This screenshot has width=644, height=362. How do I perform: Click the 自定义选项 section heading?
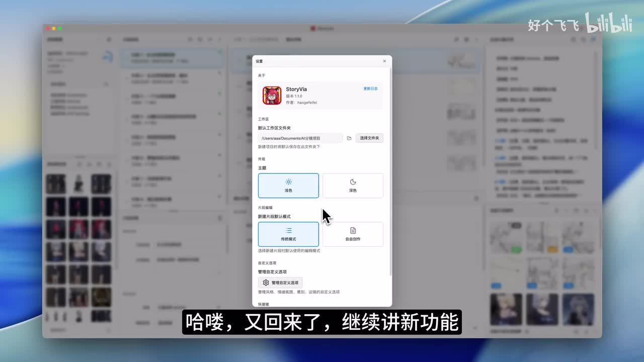point(267,263)
